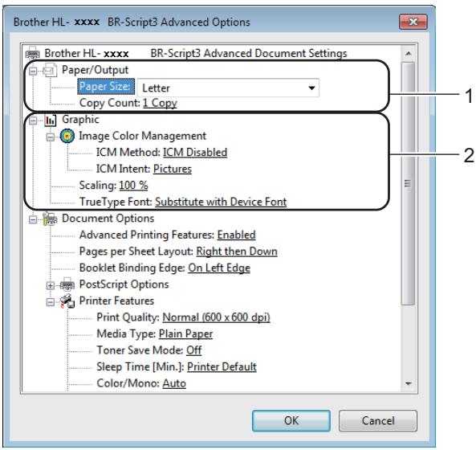Click Print Quality Normal (600 x 600 dpi)
Screen dimensions: 476x450
click(x=216, y=317)
